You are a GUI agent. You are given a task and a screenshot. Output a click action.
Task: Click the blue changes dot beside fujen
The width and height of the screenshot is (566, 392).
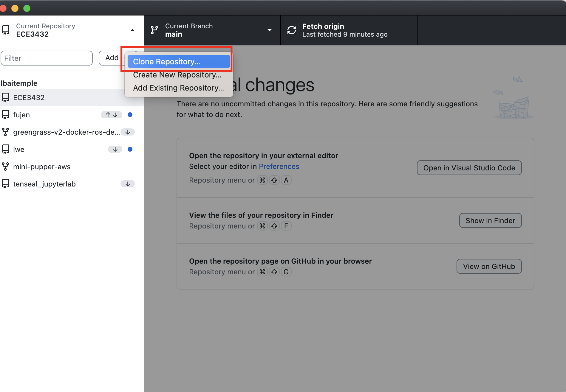[x=130, y=115]
